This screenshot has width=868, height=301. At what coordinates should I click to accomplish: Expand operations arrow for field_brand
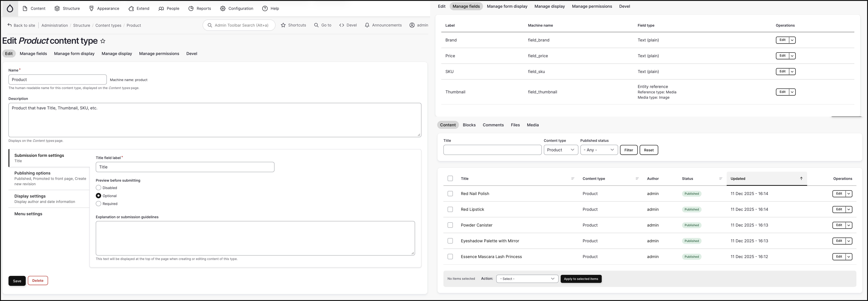click(x=792, y=40)
